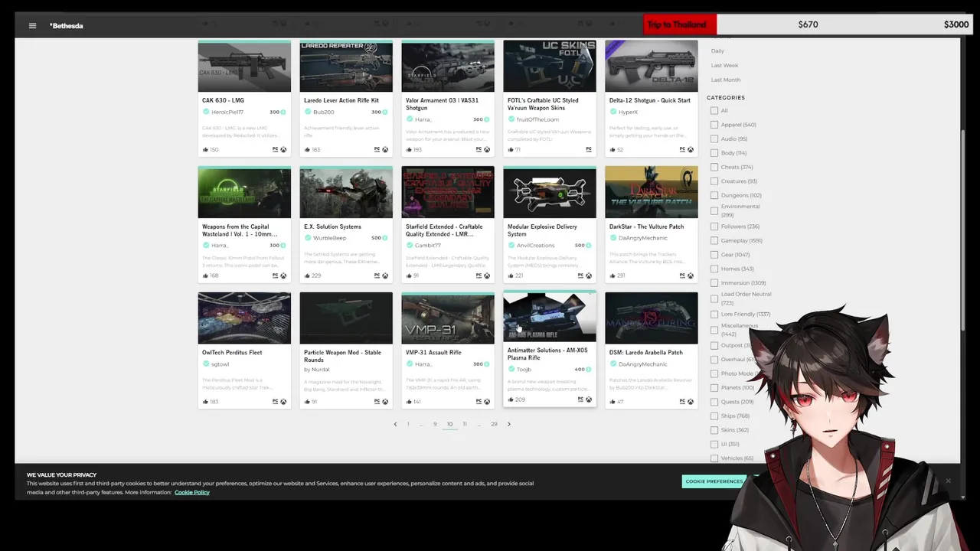Select the Last Week time filter
The width and height of the screenshot is (980, 551).
(x=724, y=65)
